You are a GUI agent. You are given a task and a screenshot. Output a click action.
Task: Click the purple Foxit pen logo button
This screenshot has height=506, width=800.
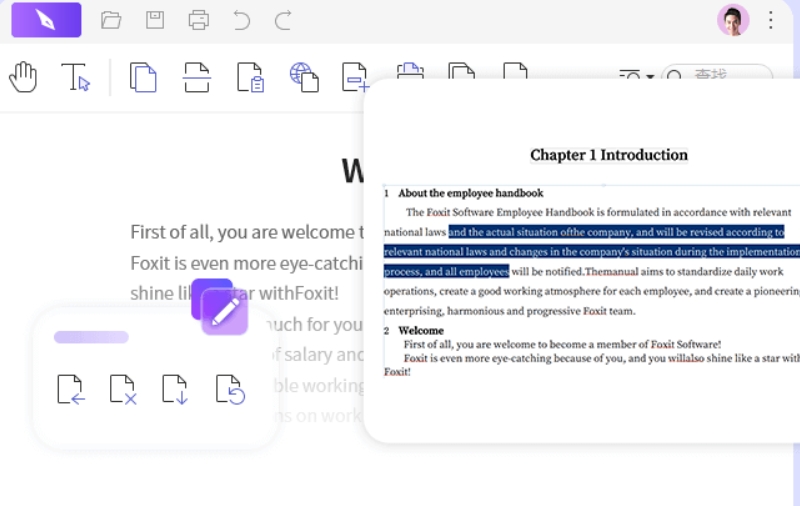click(x=46, y=20)
